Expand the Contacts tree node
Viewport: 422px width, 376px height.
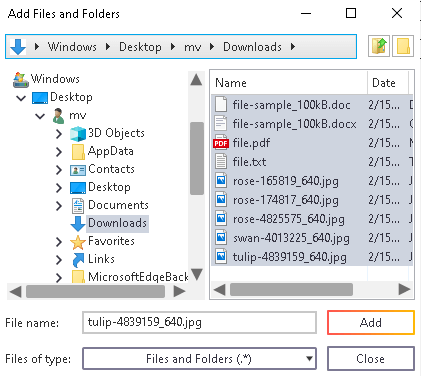(59, 170)
